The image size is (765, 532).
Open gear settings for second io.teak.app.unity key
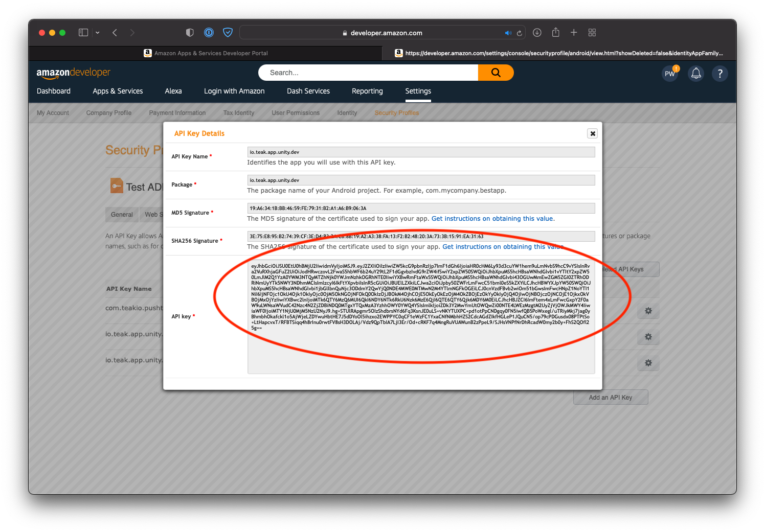click(648, 337)
